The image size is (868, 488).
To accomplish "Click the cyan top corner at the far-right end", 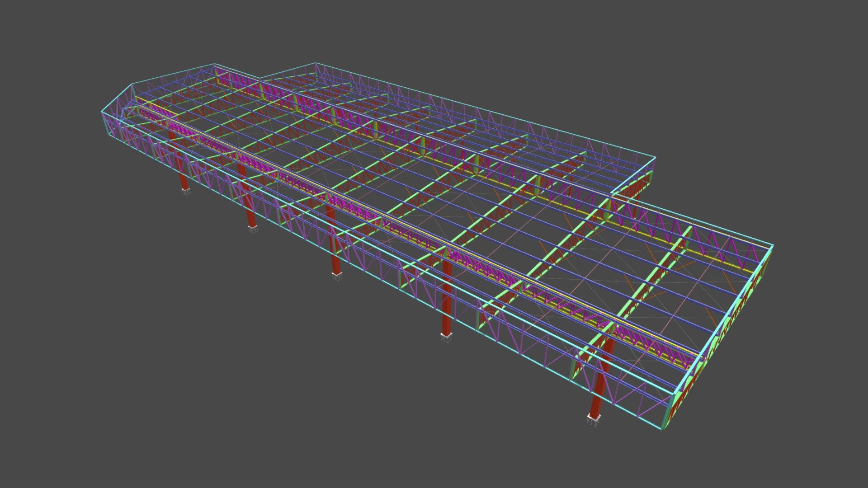I will tap(773, 245).
